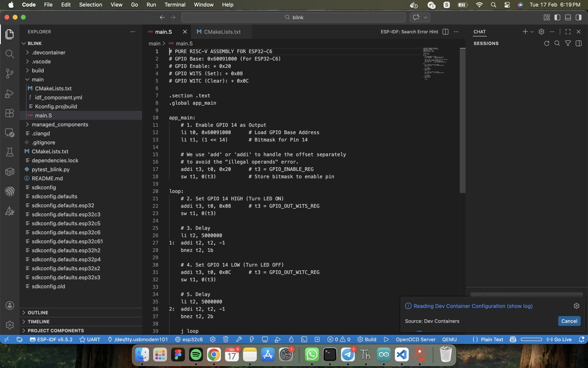
Task: Click the blink command center search field
Action: pyautogui.click(x=294, y=17)
